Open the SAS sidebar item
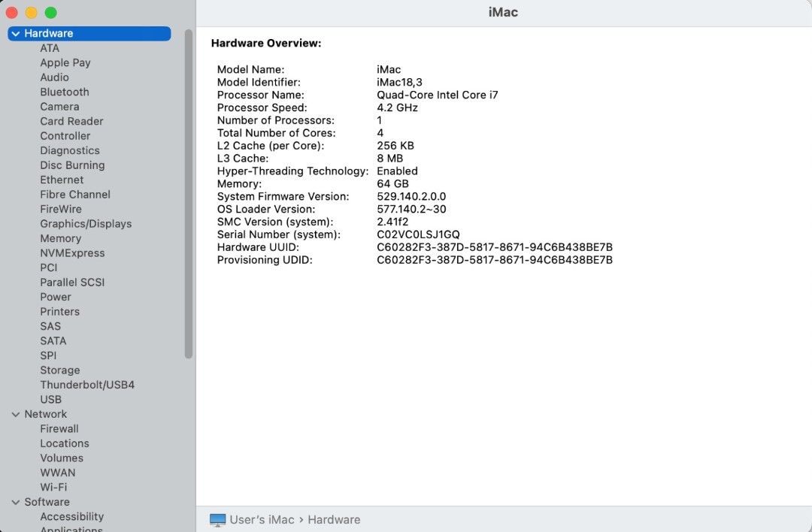Viewport: 812px width, 532px height. pyautogui.click(x=50, y=326)
